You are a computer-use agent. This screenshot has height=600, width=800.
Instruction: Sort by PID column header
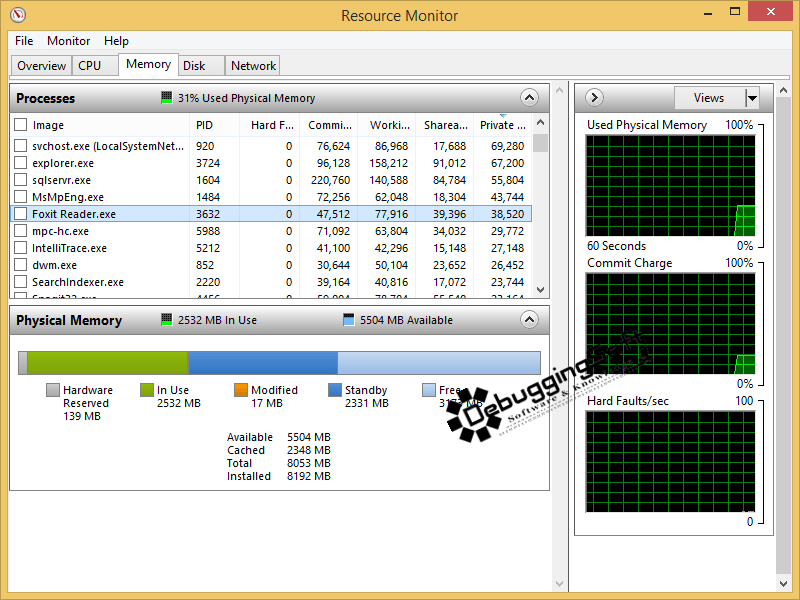pos(214,125)
